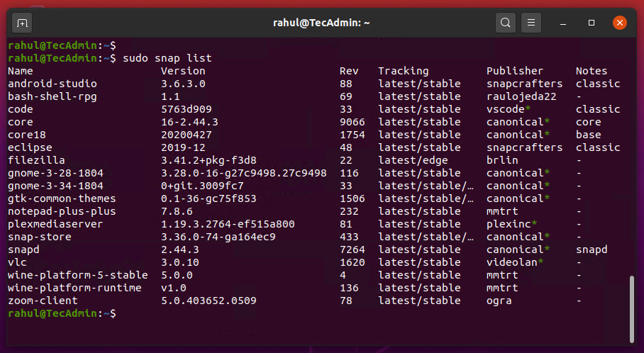644x353 pixels.
Task: Click the green star beside vscode
Action: 528,108
